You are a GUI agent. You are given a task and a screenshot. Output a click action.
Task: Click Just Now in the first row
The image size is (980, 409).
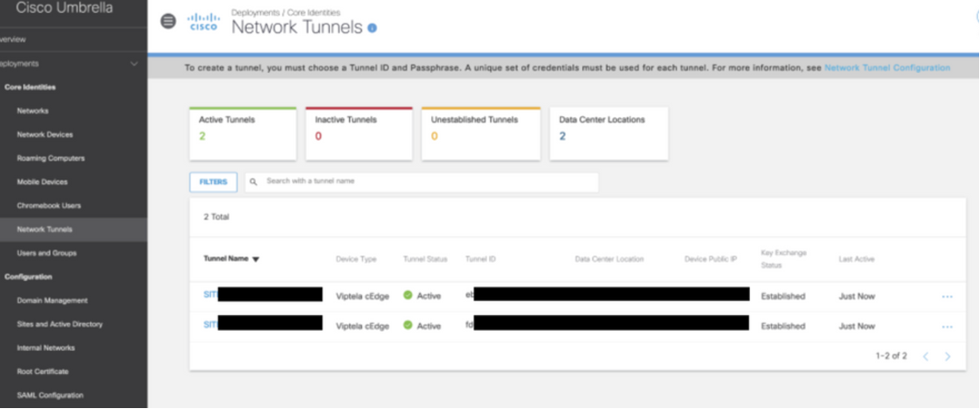[857, 297]
